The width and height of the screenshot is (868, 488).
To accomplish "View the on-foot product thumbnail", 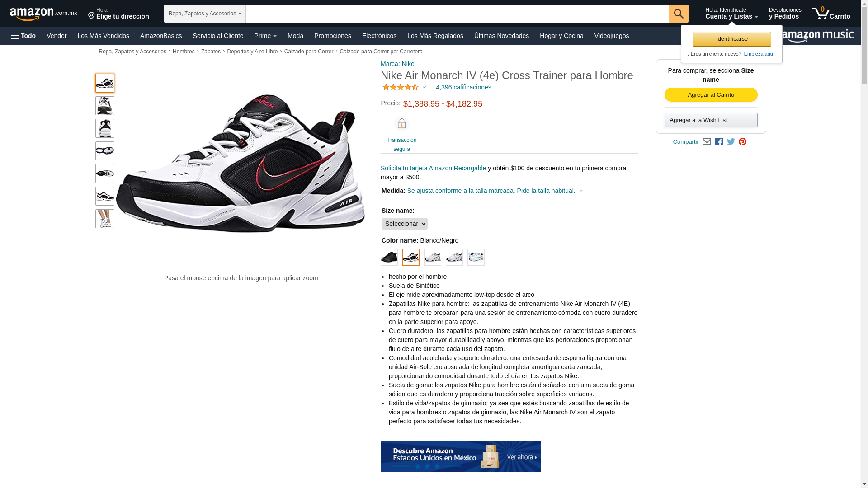I will (105, 219).
